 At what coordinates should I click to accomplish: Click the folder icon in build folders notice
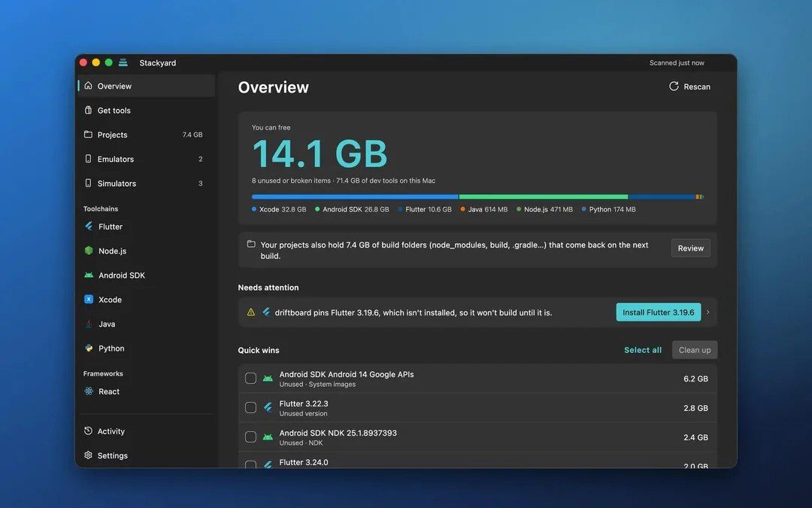(x=251, y=244)
